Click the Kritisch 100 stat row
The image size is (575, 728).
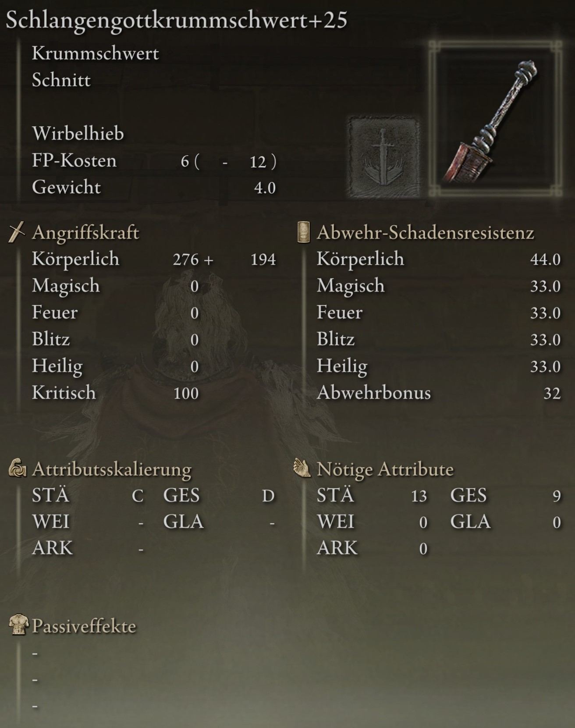[115, 393]
